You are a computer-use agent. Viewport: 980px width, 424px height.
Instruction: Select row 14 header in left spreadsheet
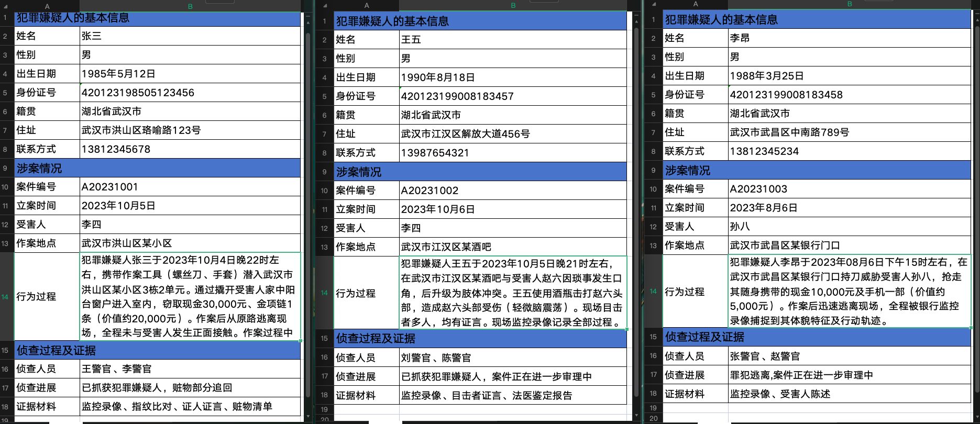pos(6,297)
